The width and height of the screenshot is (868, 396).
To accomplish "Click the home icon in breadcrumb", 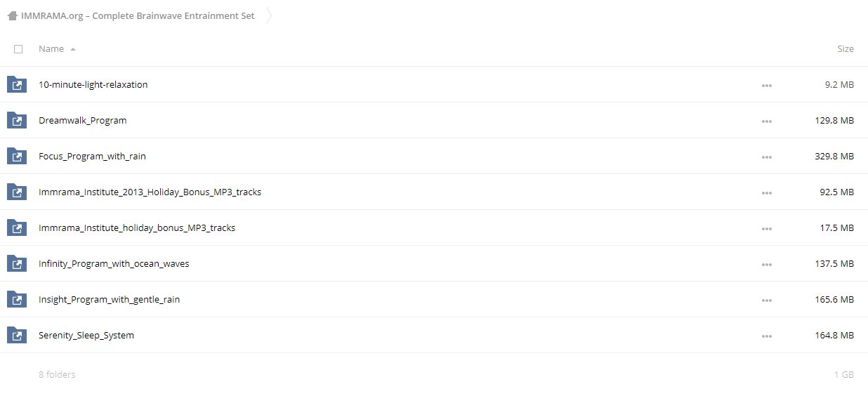I will point(12,15).
